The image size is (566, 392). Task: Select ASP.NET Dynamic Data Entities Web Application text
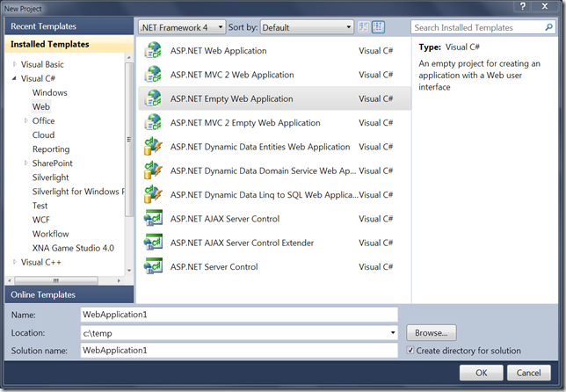[260, 147]
